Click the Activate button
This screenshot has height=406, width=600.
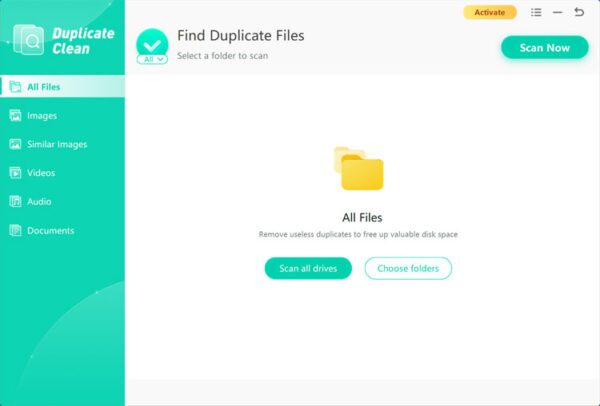(x=490, y=13)
